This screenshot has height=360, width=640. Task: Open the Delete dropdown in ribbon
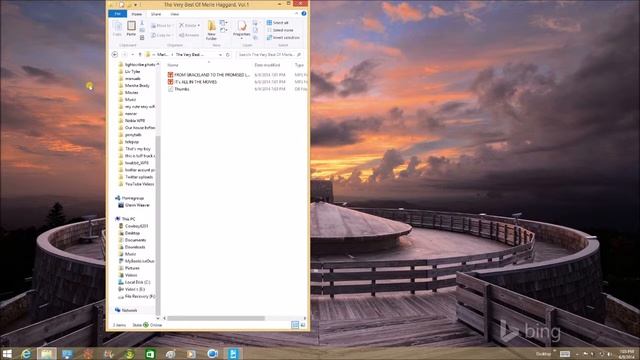click(190, 25)
